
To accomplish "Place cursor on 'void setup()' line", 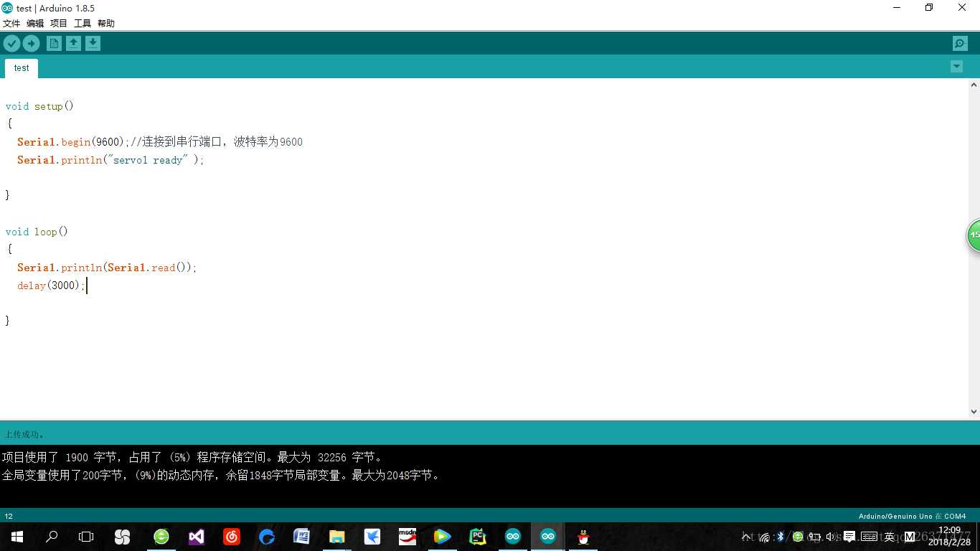I will 39,106.
